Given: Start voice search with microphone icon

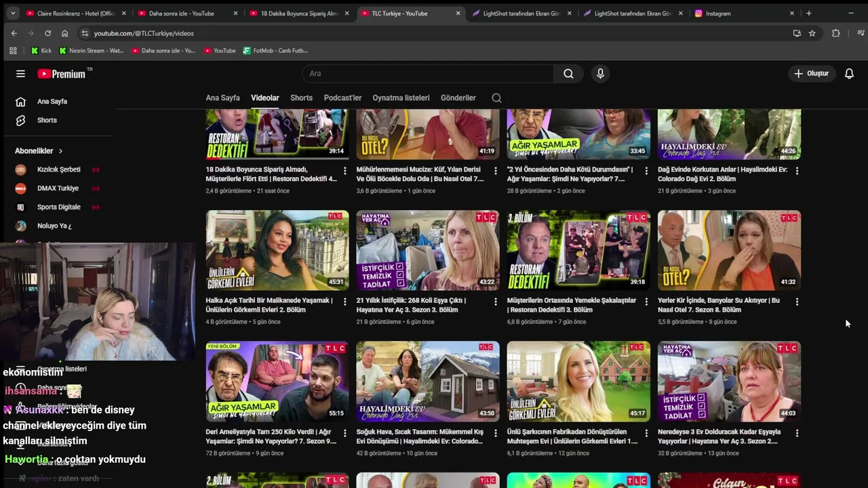Looking at the screenshot, I should click(x=600, y=73).
